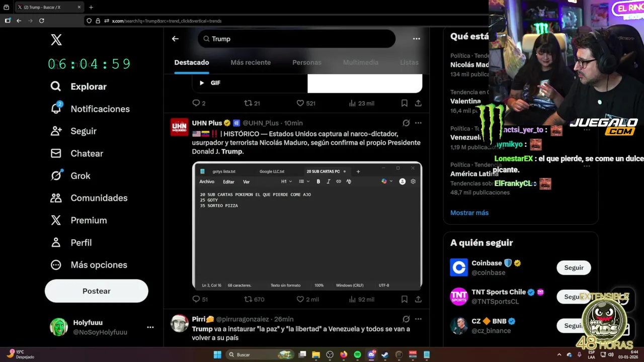View UHN Plus tweet analytics 92 mil
The height and width of the screenshot is (362, 644).
point(361,299)
